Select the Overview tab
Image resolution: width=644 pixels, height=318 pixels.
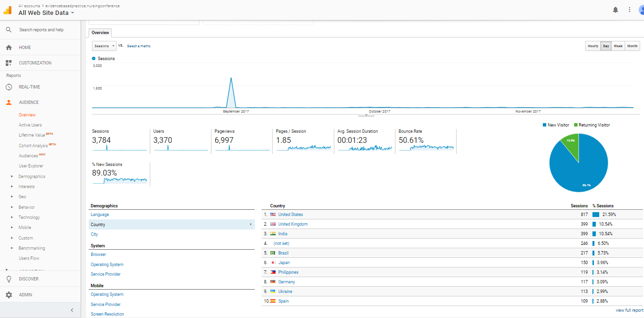point(100,33)
